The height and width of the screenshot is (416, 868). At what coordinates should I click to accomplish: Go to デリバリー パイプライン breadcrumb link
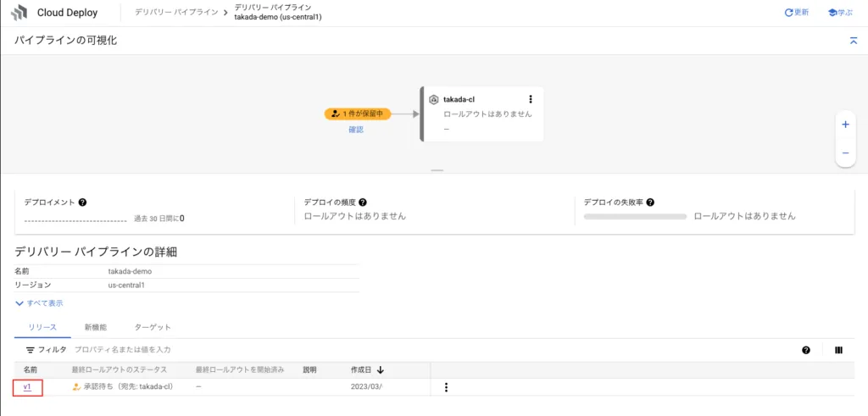[x=176, y=12]
